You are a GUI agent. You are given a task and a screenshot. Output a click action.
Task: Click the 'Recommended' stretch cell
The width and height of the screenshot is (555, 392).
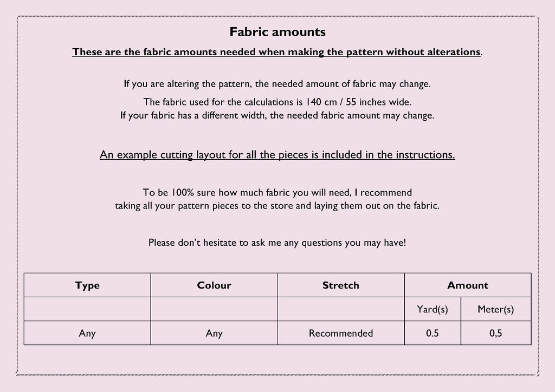point(341,334)
